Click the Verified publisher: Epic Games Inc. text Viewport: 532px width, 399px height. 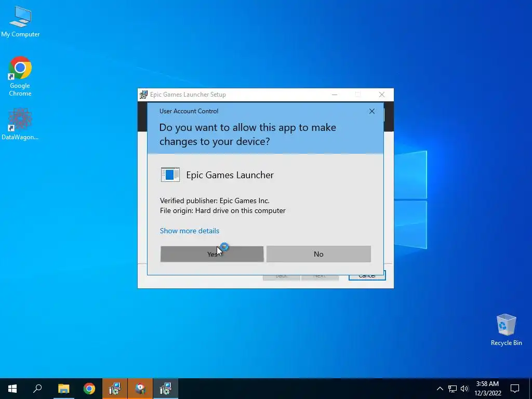(215, 201)
